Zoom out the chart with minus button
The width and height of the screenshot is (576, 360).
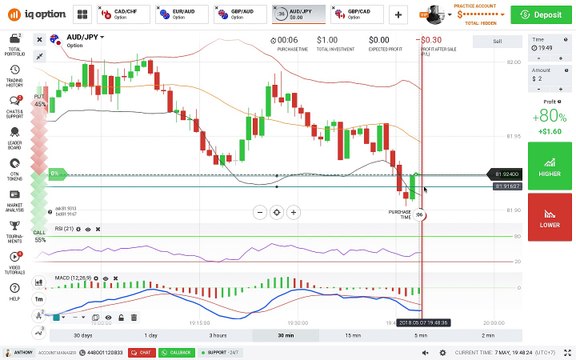point(260,212)
